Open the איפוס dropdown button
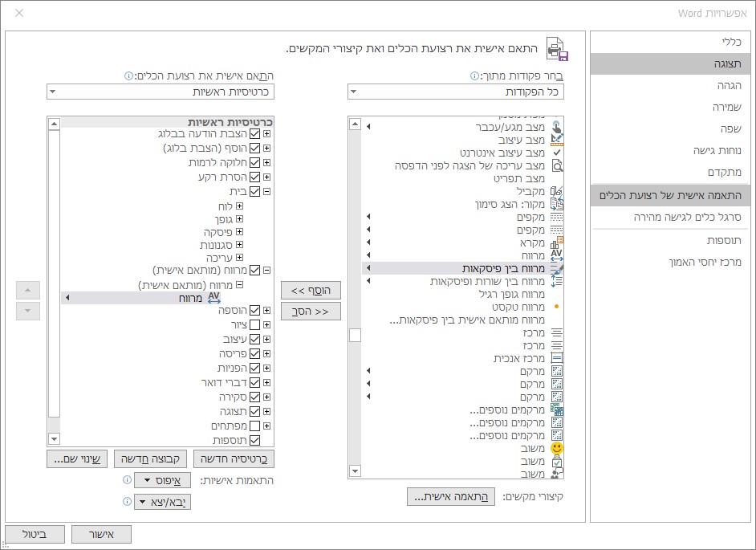 tap(162, 480)
